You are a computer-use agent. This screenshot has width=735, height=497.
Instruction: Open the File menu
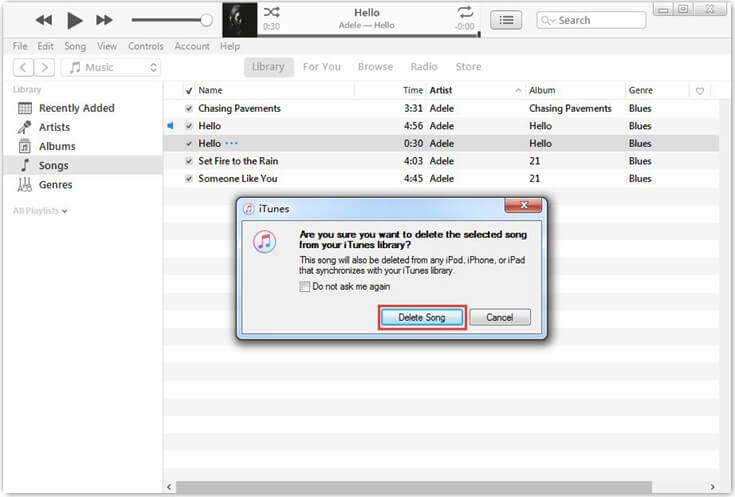pos(20,46)
